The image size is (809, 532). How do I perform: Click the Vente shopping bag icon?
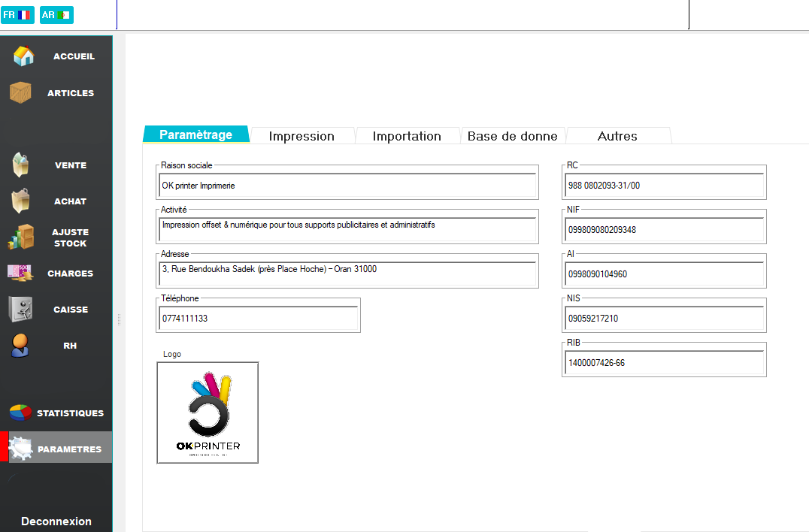pyautogui.click(x=20, y=165)
